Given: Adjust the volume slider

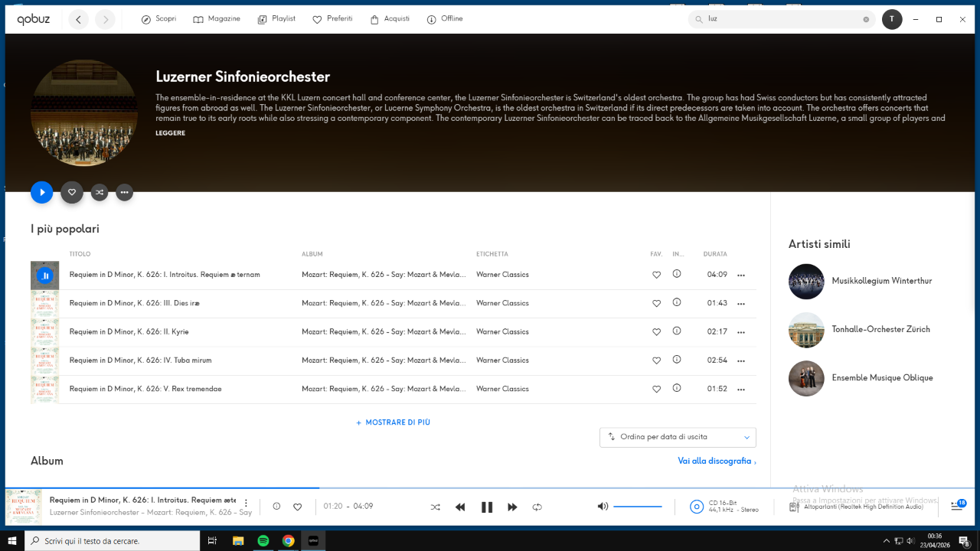Looking at the screenshot, I should [637, 507].
